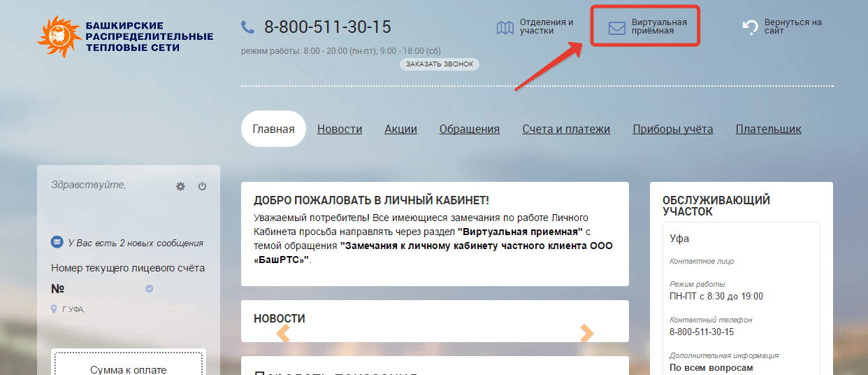The width and height of the screenshot is (868, 375).
Task: Click the Вернуться на сайт link
Action: [793, 27]
